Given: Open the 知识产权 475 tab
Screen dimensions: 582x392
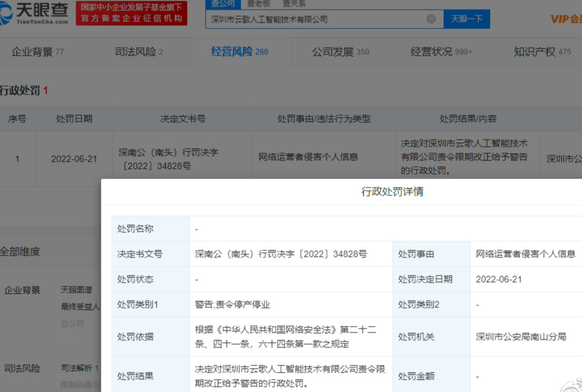Looking at the screenshot, I should point(543,52).
